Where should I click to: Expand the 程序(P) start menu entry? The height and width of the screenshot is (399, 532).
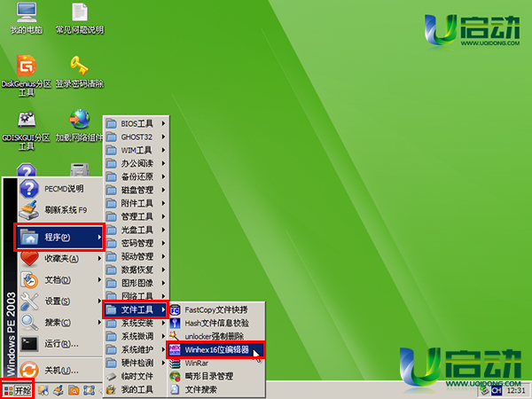pyautogui.click(x=59, y=237)
